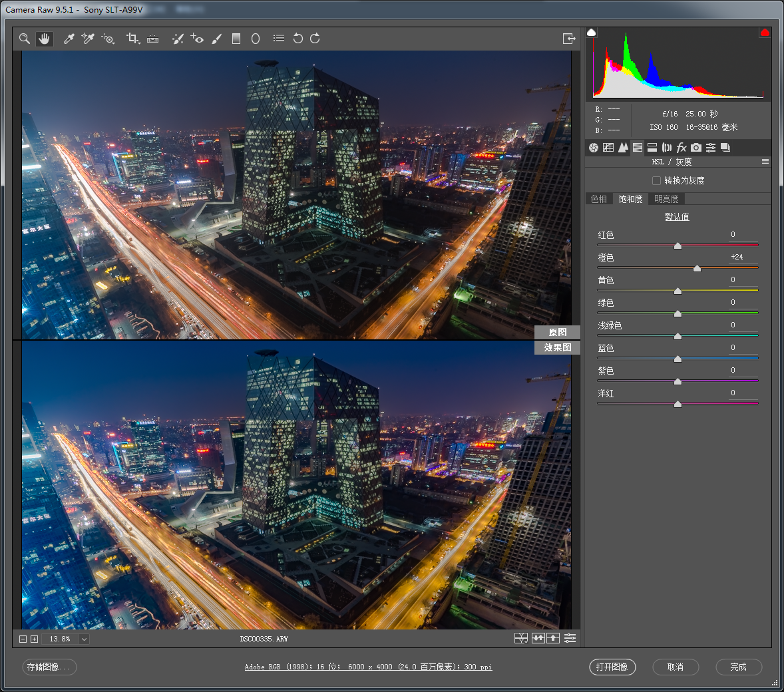
Task: Open the Adobe RGB workflow options link
Action: pos(368,667)
